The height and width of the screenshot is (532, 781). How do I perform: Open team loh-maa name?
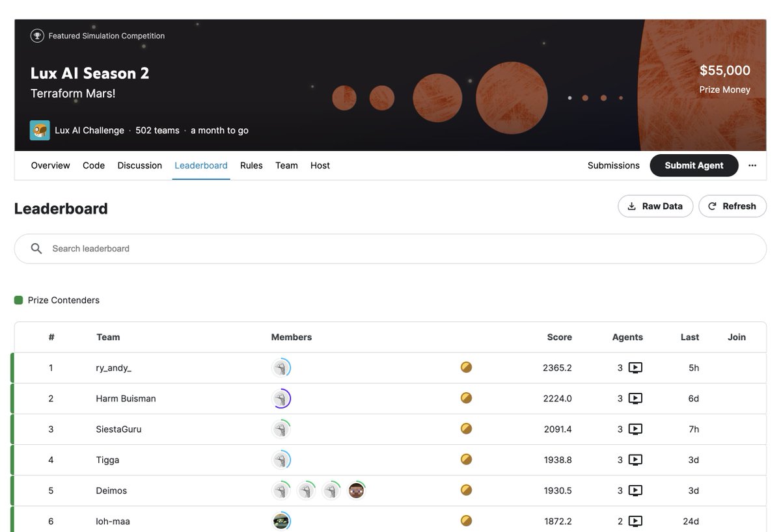(113, 521)
